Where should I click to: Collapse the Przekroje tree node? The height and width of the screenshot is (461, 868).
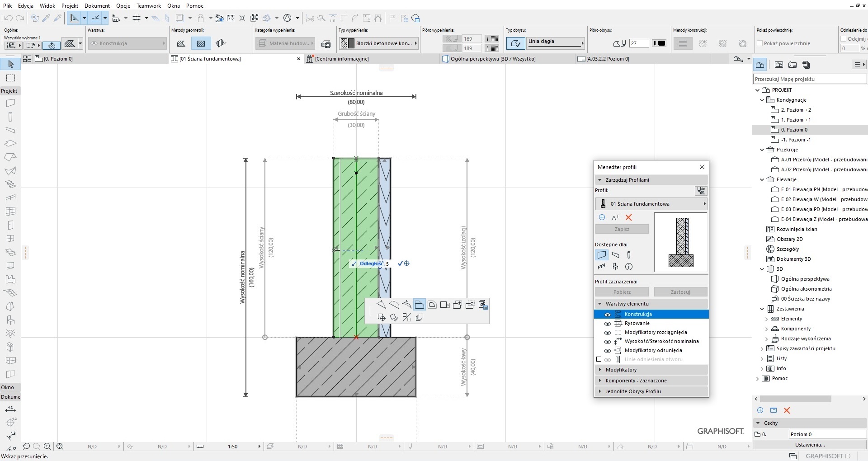(762, 150)
